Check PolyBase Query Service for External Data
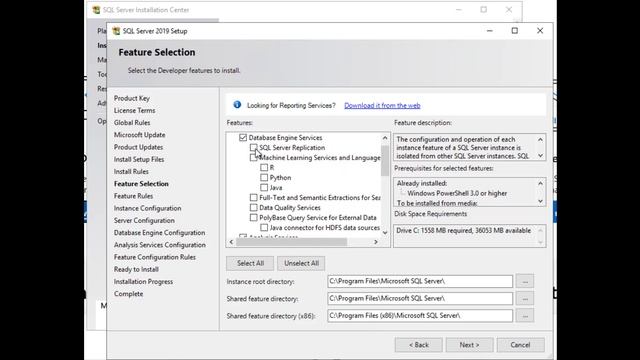Image resolution: width=640 pixels, height=360 pixels. click(253, 218)
